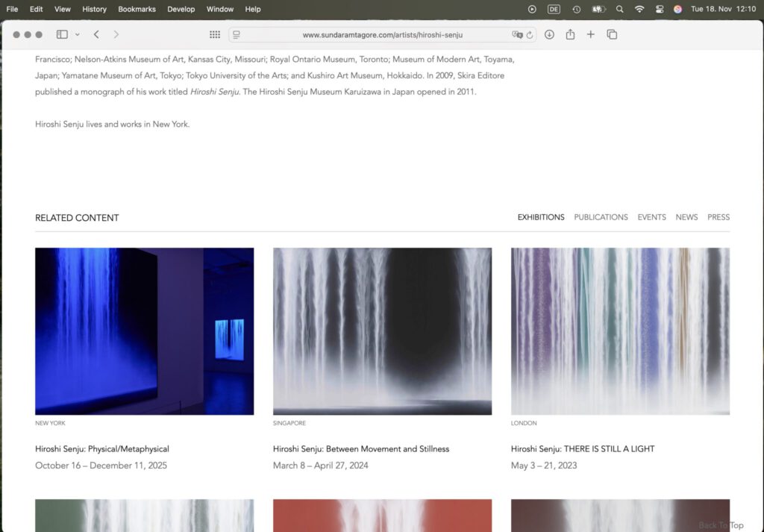Expand the sidebar tab group dropdown chevron
Image resolution: width=764 pixels, height=532 pixels.
click(77, 34)
